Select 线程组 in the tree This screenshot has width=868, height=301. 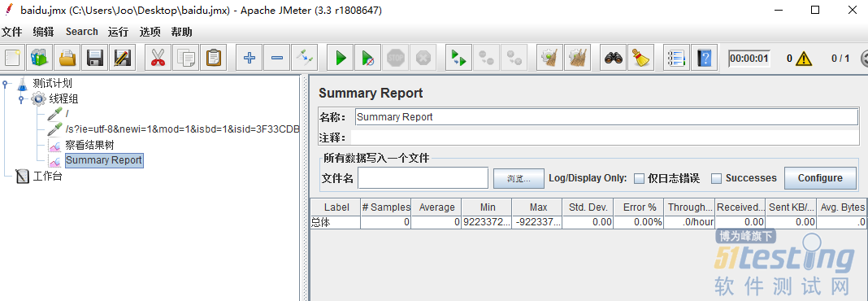(63, 100)
